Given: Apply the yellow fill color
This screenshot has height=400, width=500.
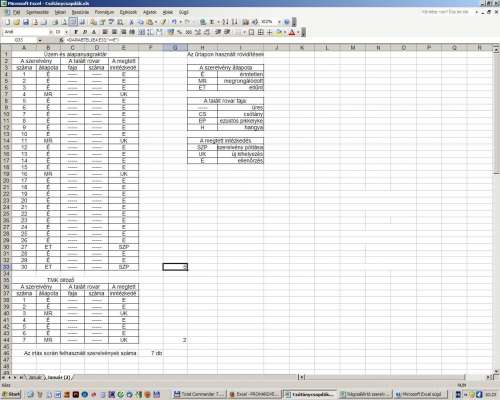Looking at the screenshot, I should tap(279, 32).
